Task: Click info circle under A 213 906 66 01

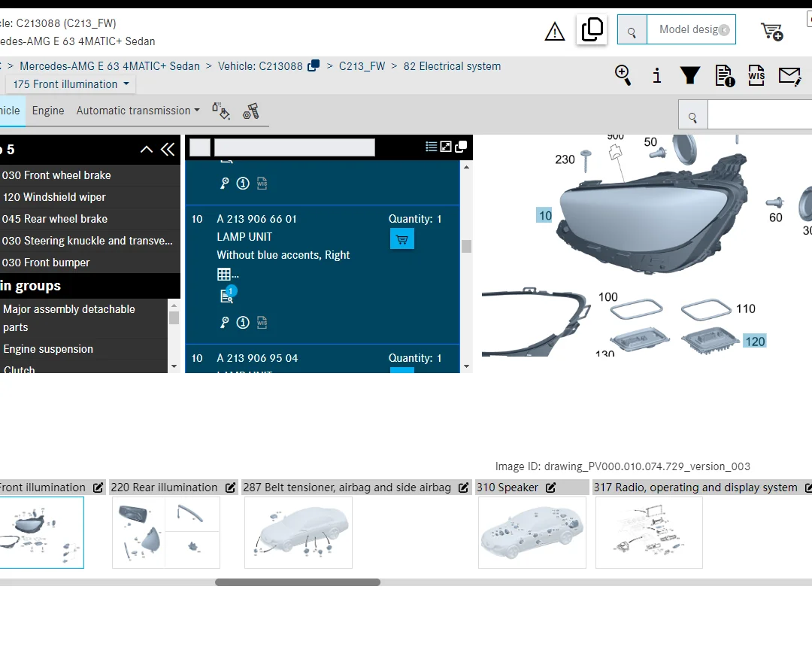Action: pyautogui.click(x=243, y=323)
